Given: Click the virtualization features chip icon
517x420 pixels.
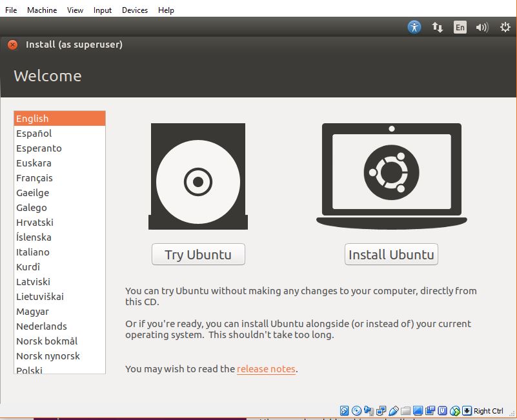Looking at the screenshot, I should click(442, 410).
